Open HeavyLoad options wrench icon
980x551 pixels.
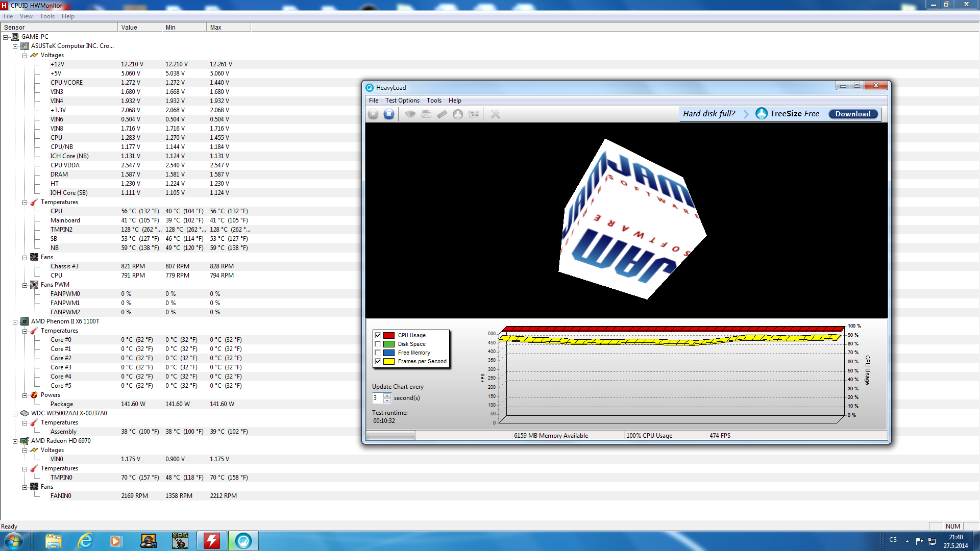point(495,114)
